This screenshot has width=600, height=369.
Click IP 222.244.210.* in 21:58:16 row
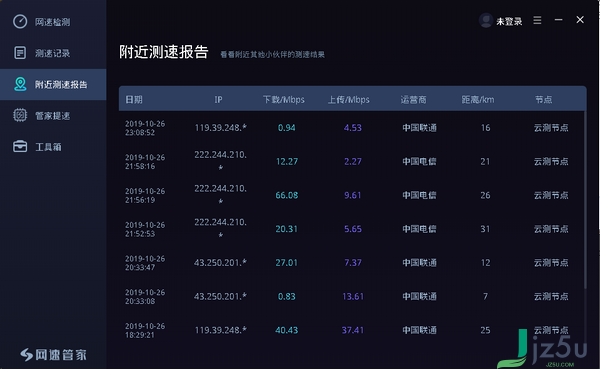point(220,160)
